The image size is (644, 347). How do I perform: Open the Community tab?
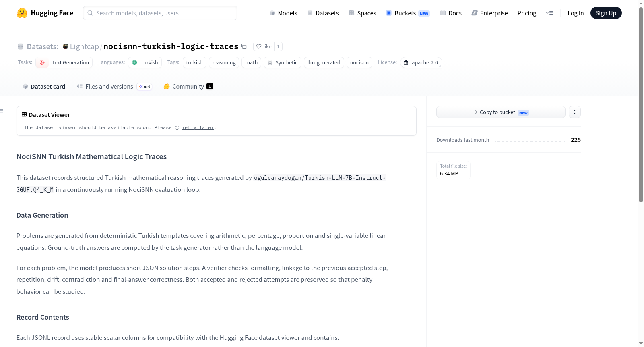click(188, 87)
